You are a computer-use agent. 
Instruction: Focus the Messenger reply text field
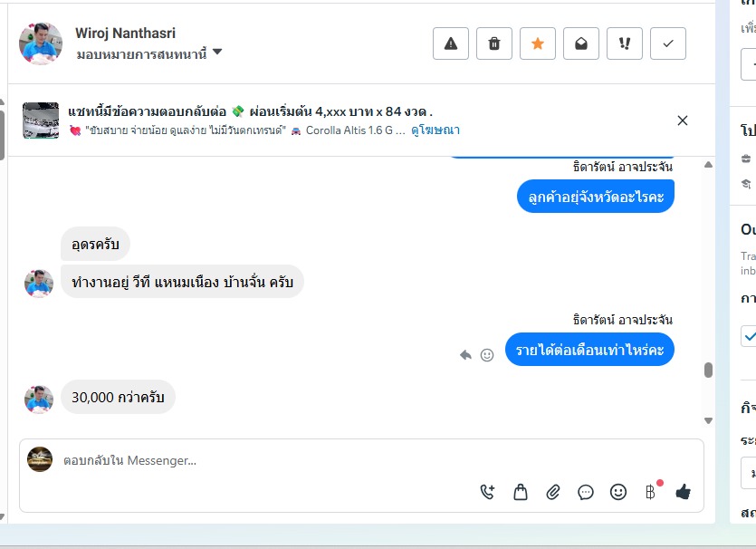coord(361,461)
